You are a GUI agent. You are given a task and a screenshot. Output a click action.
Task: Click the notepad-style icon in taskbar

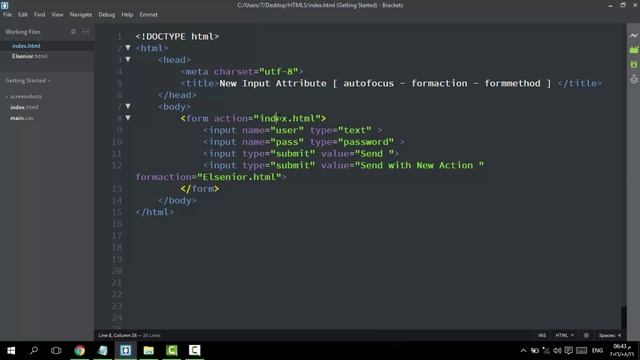pos(102,350)
